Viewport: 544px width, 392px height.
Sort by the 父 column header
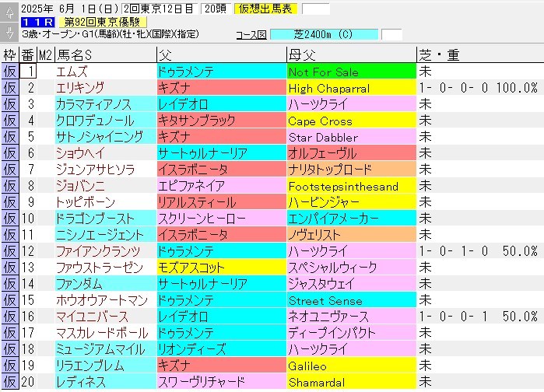click(222, 54)
